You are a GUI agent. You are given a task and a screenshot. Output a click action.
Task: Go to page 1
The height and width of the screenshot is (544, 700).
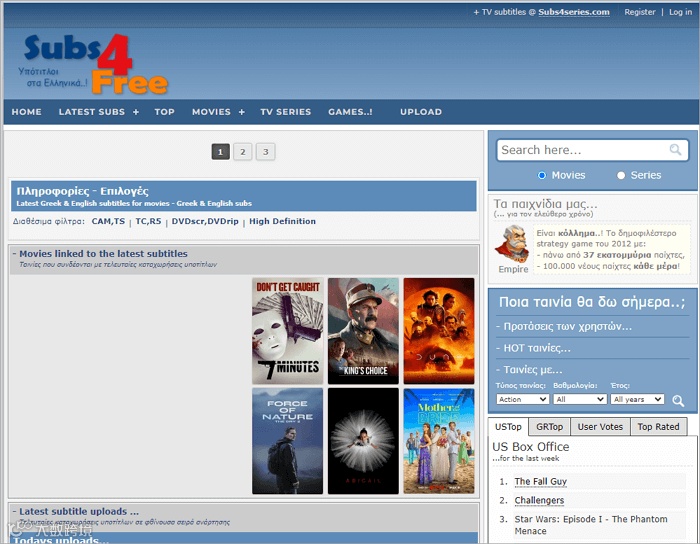click(x=220, y=152)
